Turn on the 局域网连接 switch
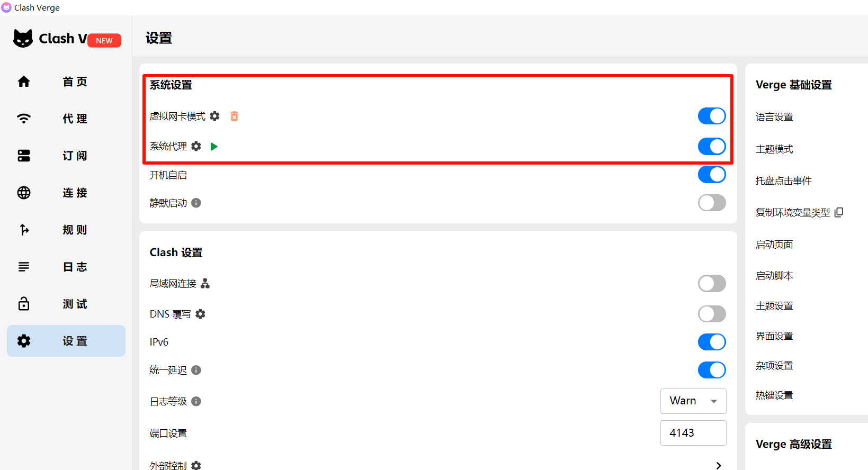The image size is (868, 470). point(711,284)
